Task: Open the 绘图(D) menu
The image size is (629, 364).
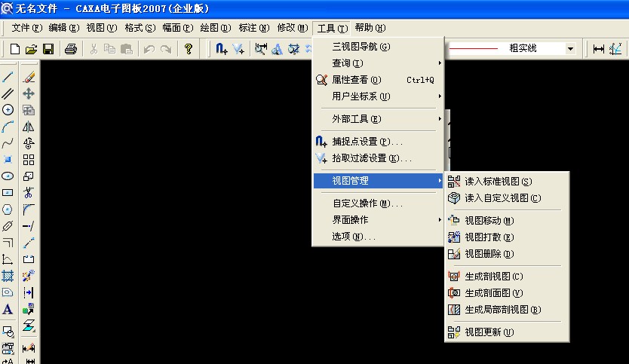Action: 216,28
